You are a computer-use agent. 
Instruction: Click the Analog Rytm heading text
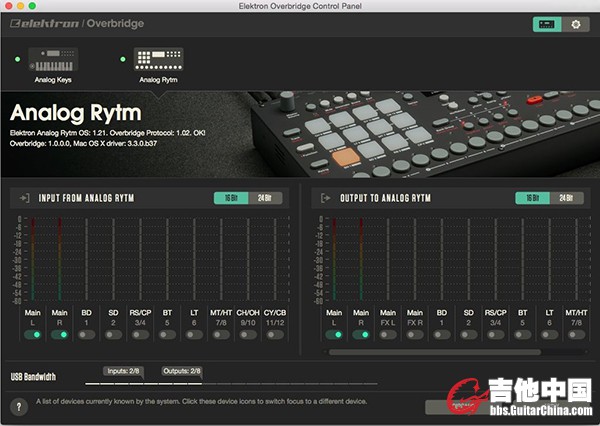click(x=76, y=113)
